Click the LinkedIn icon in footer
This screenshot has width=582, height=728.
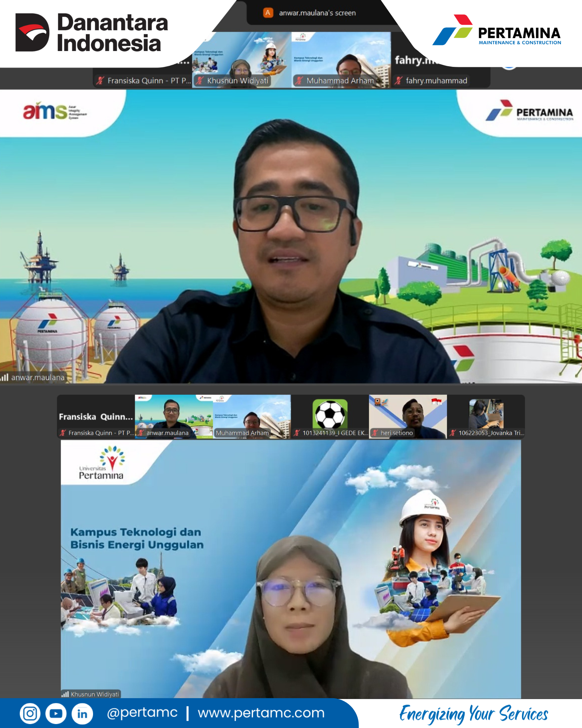(82, 713)
